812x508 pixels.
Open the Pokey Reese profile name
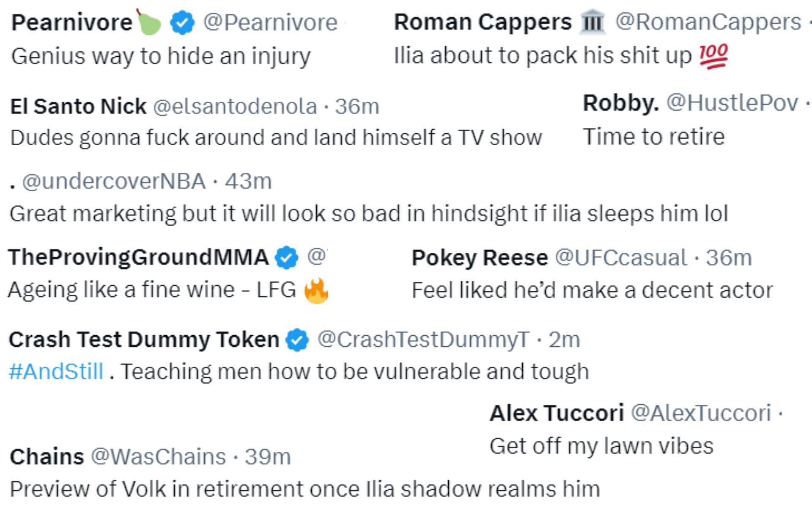pos(480,258)
